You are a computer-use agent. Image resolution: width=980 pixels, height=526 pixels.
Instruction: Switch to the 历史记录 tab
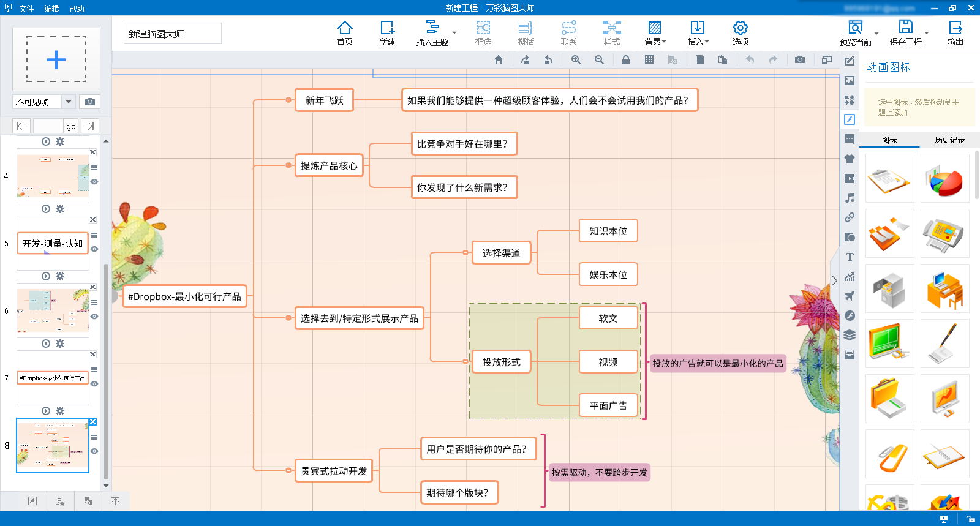click(949, 140)
